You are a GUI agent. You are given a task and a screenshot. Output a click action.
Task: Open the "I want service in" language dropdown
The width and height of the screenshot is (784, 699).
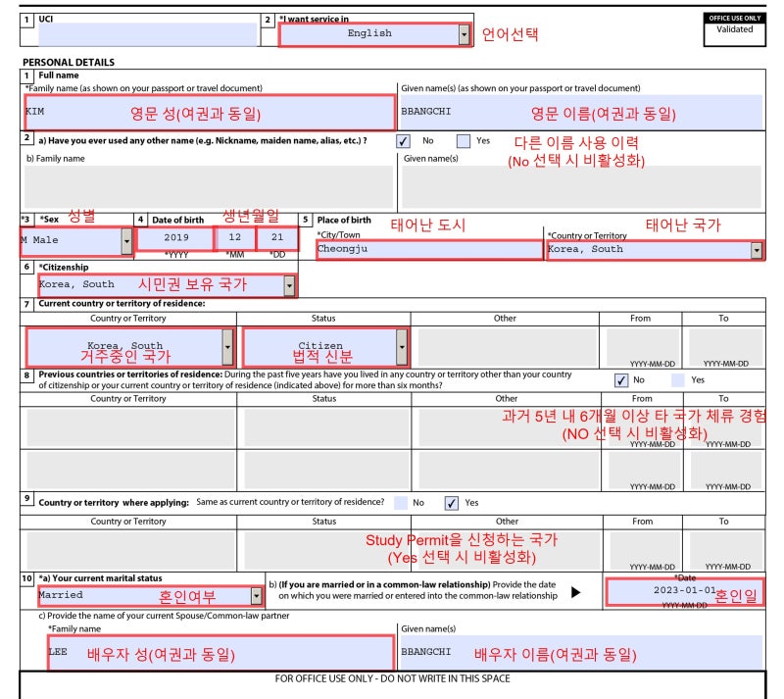(463, 32)
